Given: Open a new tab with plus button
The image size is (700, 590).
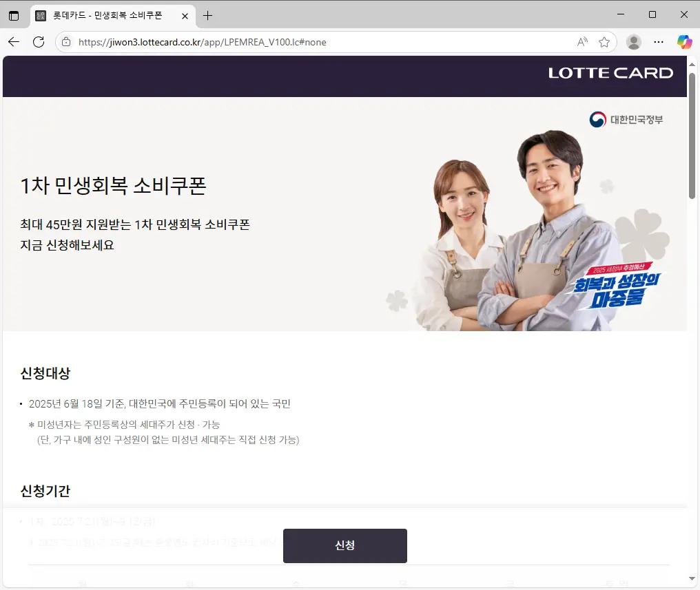Looking at the screenshot, I should pos(207,16).
